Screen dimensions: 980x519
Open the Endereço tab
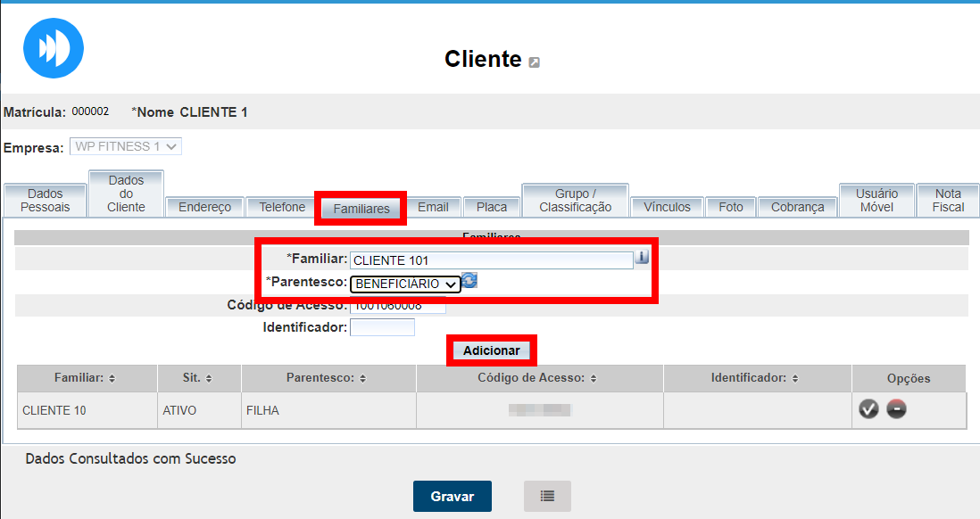(204, 207)
